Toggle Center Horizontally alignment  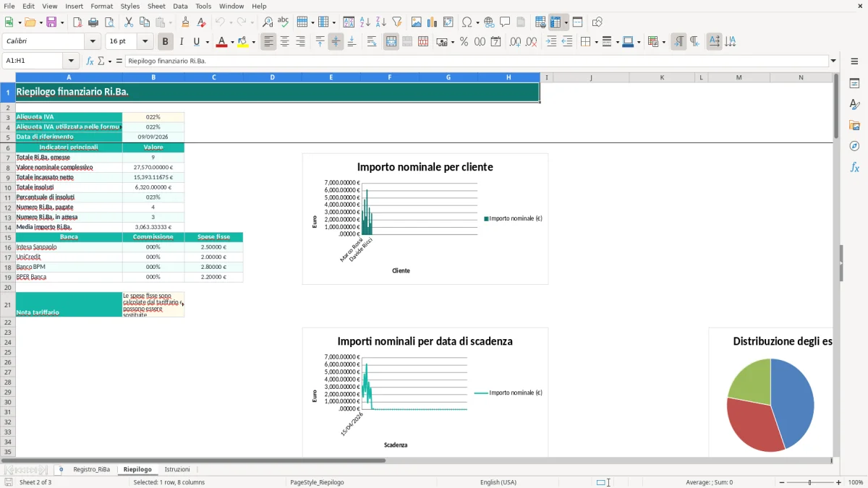[x=284, y=42]
